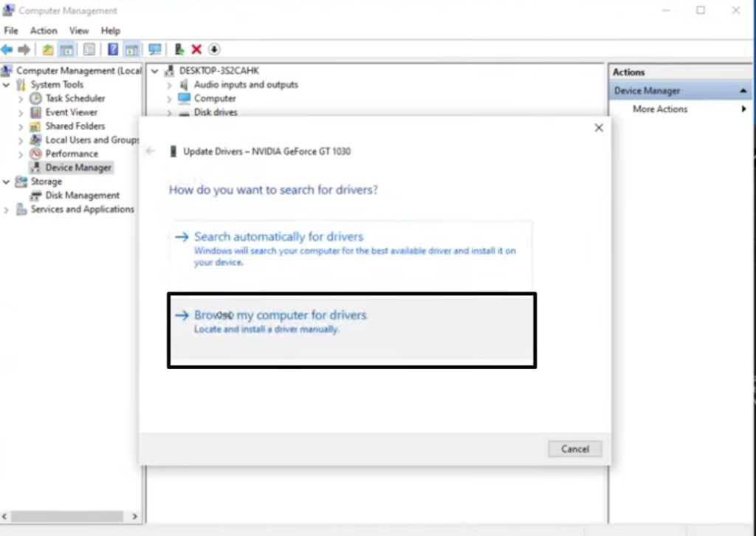Click the Disable device down-arrow icon
Image resolution: width=756 pixels, height=536 pixels.
[214, 49]
